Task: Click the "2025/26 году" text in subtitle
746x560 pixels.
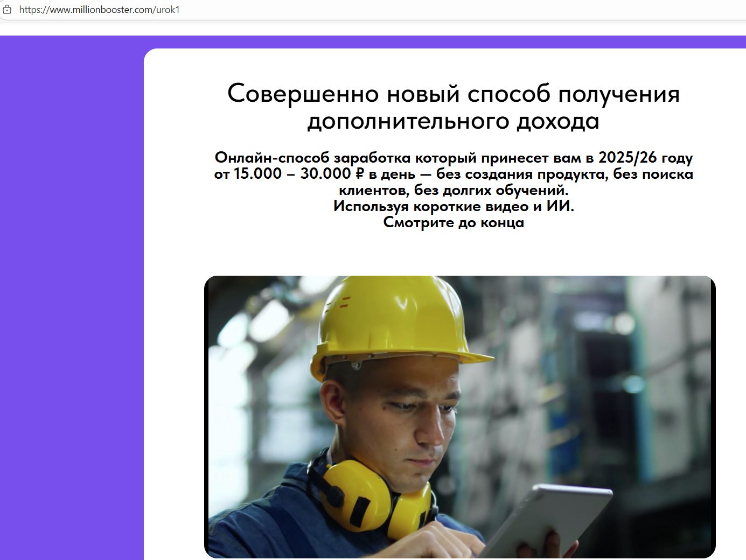Action: (645, 158)
